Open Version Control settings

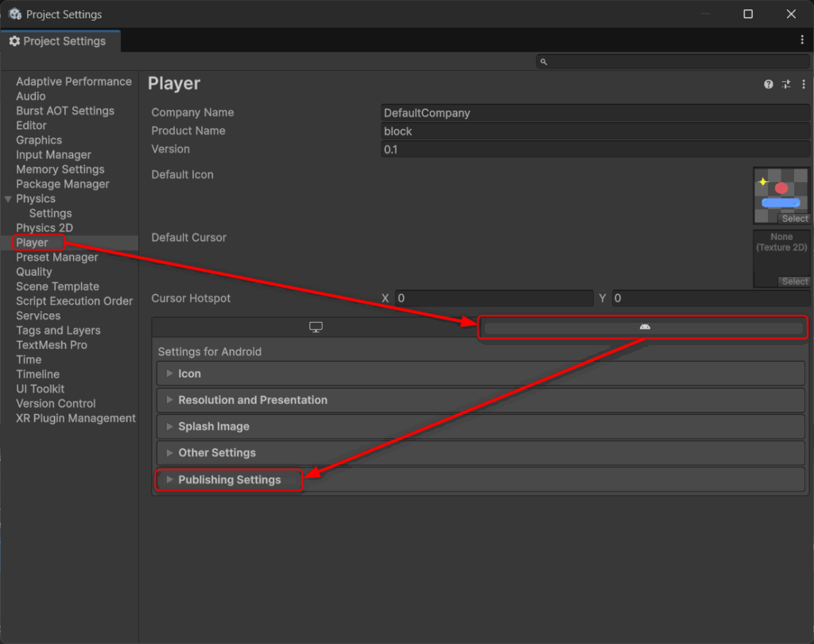pyautogui.click(x=56, y=404)
